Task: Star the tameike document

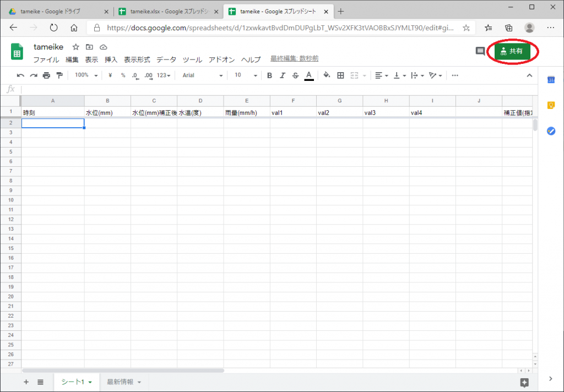Action: (x=76, y=47)
